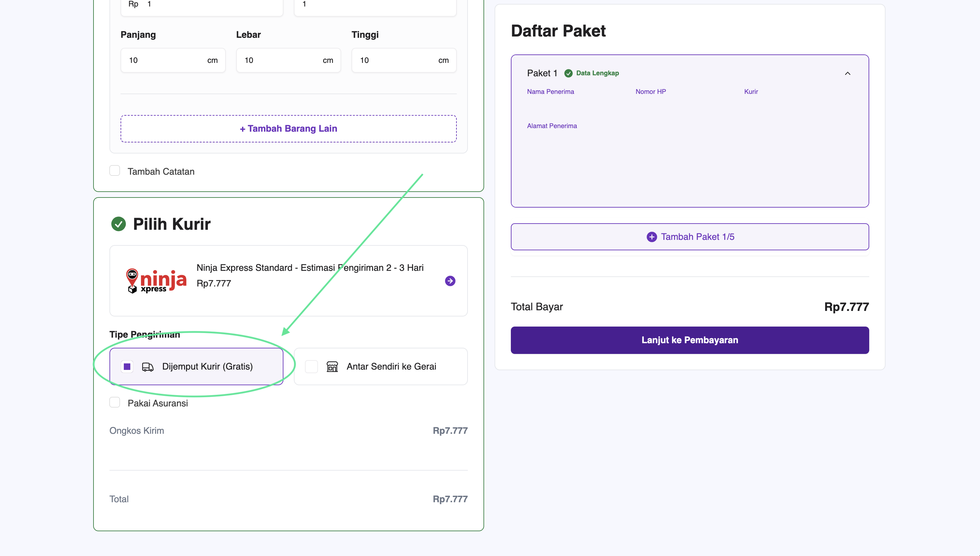Click the plus icon in Tambah Paket
The height and width of the screenshot is (556, 980).
(651, 237)
